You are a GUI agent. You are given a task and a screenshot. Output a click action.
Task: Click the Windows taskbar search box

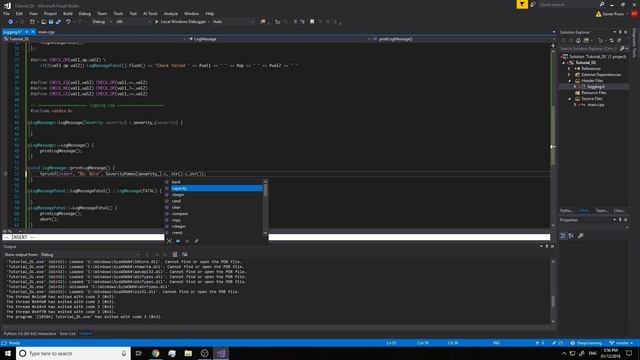coord(73,353)
